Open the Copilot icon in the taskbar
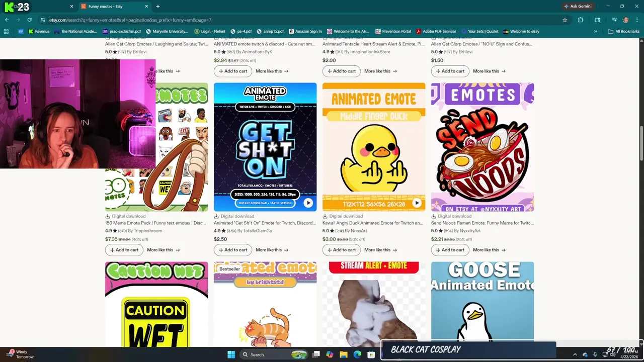 tap(330, 354)
